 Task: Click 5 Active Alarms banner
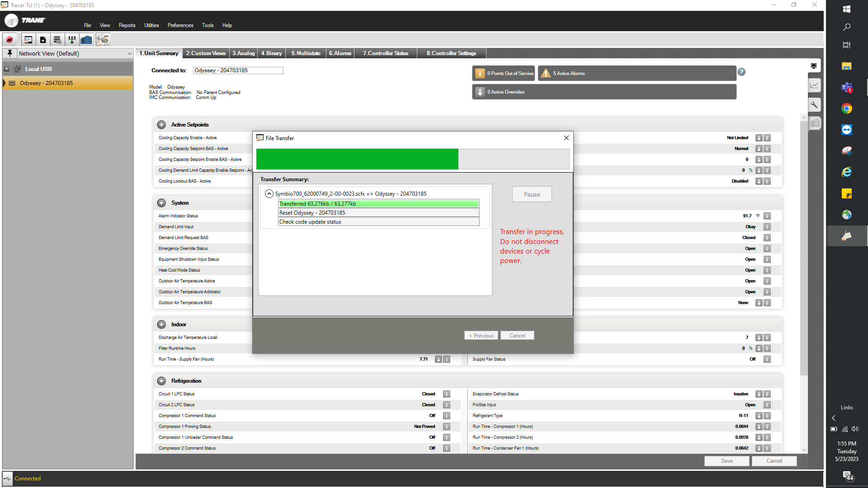coord(637,73)
